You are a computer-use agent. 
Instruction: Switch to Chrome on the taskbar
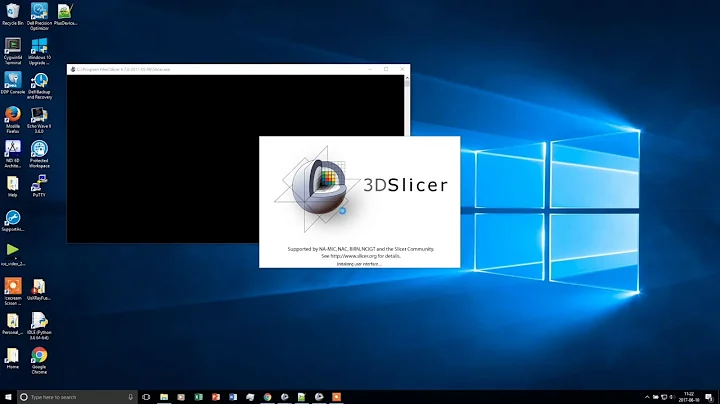click(x=267, y=397)
